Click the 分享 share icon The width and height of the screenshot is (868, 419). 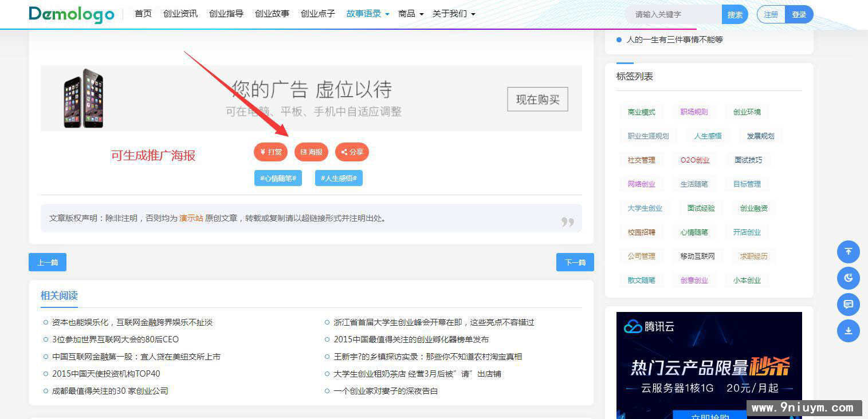(351, 152)
